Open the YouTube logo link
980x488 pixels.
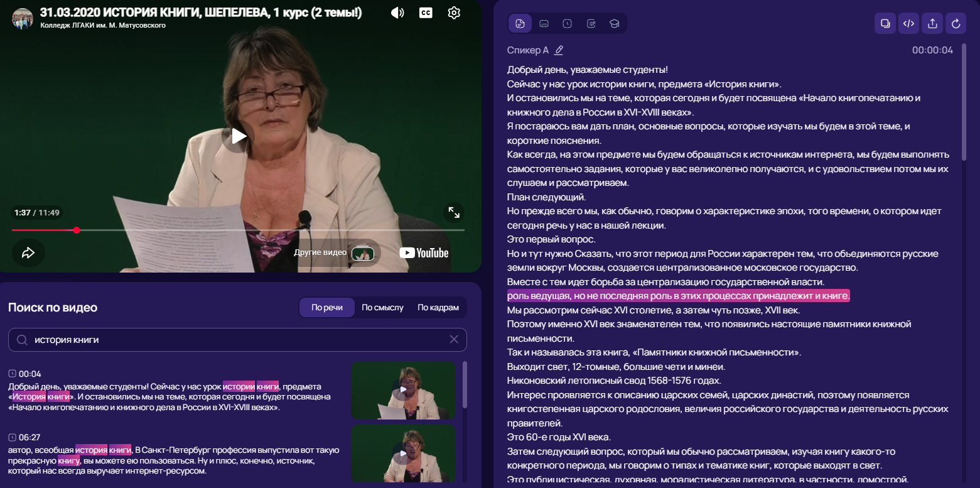pyautogui.click(x=424, y=252)
